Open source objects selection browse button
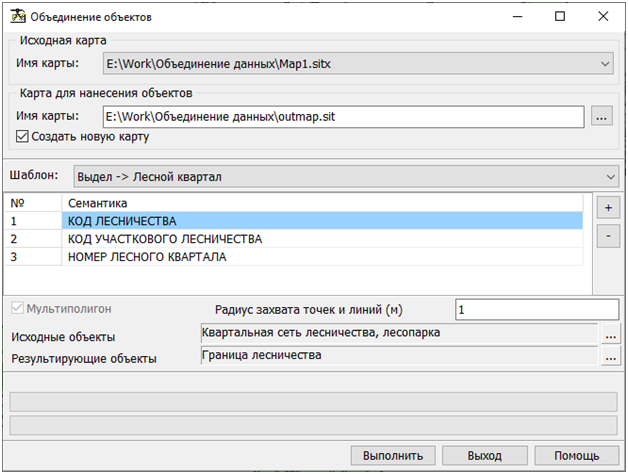Viewport: 628px width, 474px height. [609, 333]
